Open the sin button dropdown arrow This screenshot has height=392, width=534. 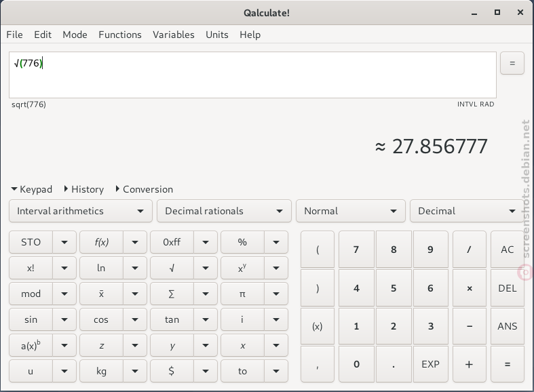point(64,320)
